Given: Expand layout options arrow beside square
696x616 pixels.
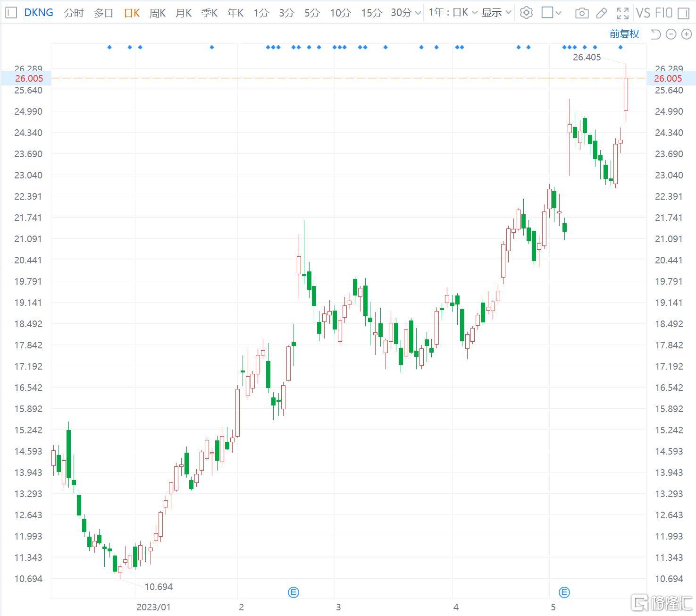Looking at the screenshot, I should [559, 13].
